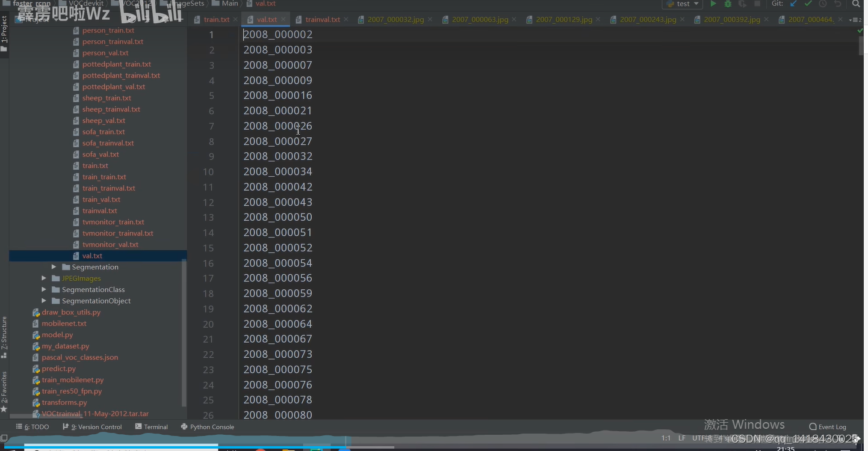Open draw_box_utils.py from project tree
This screenshot has width=868, height=451.
pyautogui.click(x=70, y=312)
